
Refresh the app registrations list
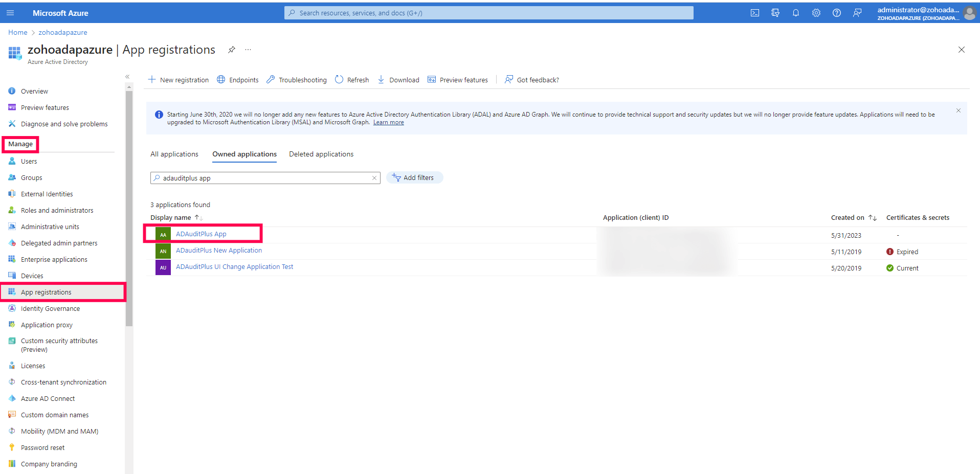(351, 80)
